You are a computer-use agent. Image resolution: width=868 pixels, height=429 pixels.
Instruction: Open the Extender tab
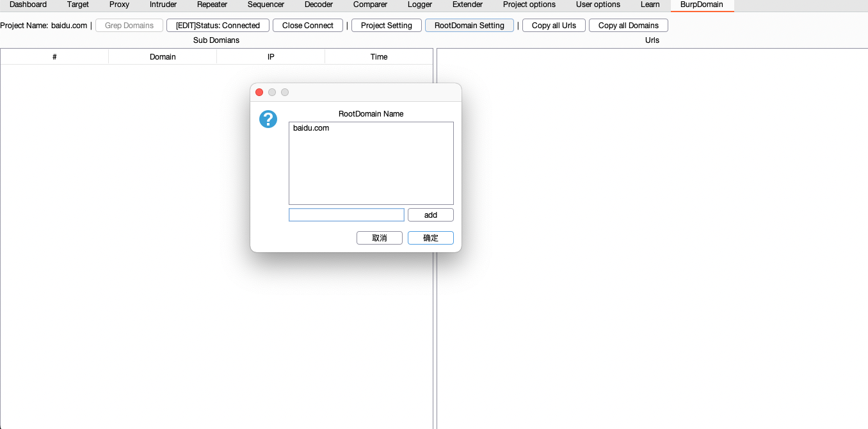tap(467, 4)
